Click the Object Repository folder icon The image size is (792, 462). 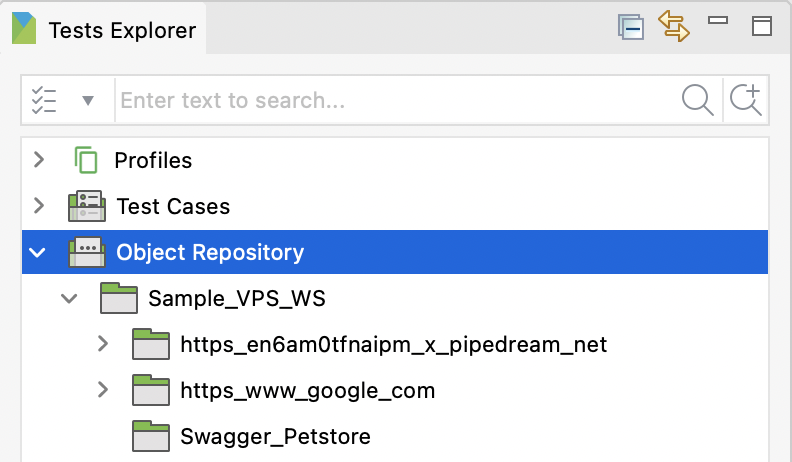[x=87, y=252]
